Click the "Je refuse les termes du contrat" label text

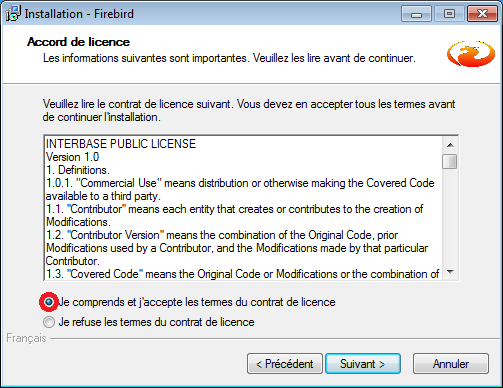pyautogui.click(x=156, y=322)
